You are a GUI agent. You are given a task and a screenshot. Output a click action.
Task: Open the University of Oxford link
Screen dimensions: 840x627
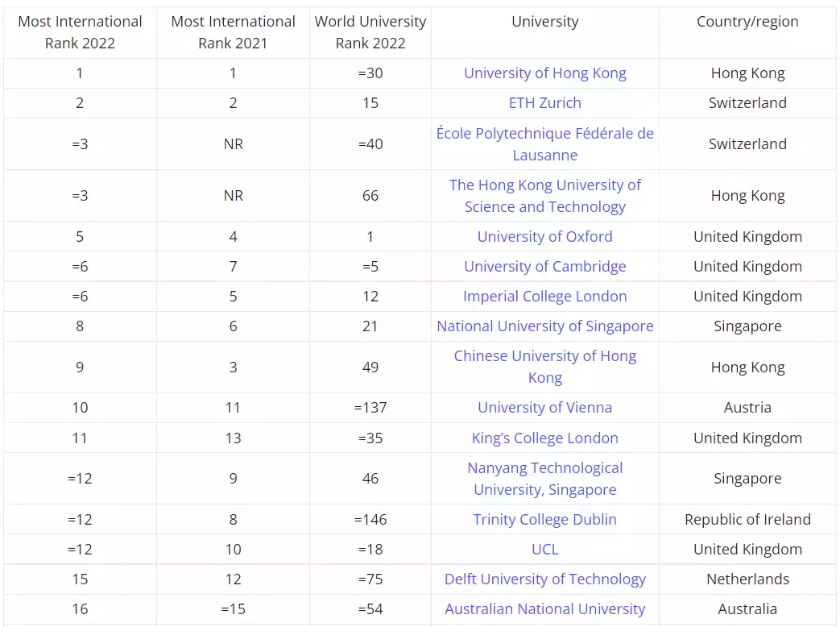[544, 236]
